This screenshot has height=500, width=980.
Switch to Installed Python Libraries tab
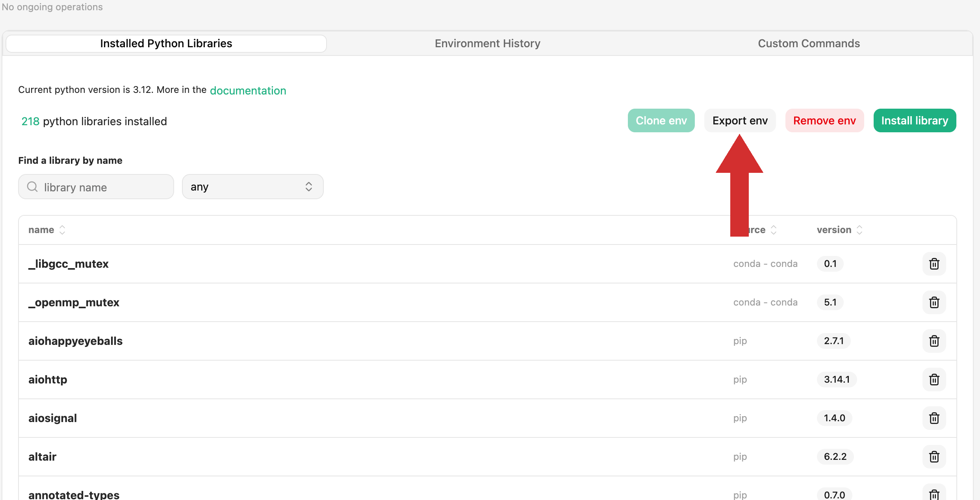[166, 43]
